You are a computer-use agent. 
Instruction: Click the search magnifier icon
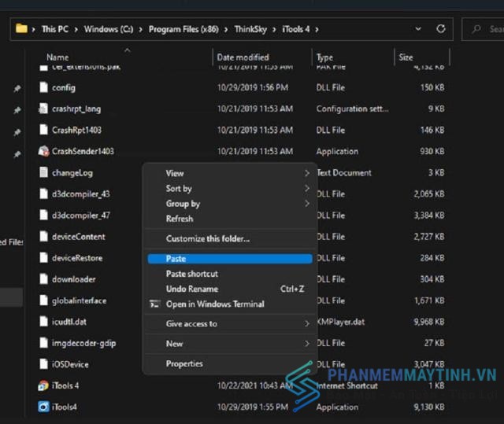(476, 29)
